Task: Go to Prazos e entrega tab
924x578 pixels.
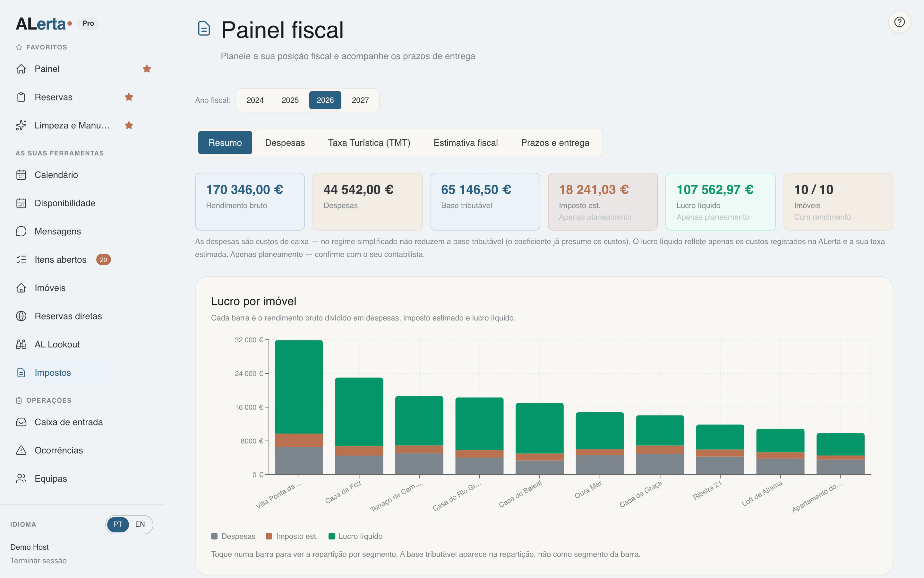Action: point(555,143)
